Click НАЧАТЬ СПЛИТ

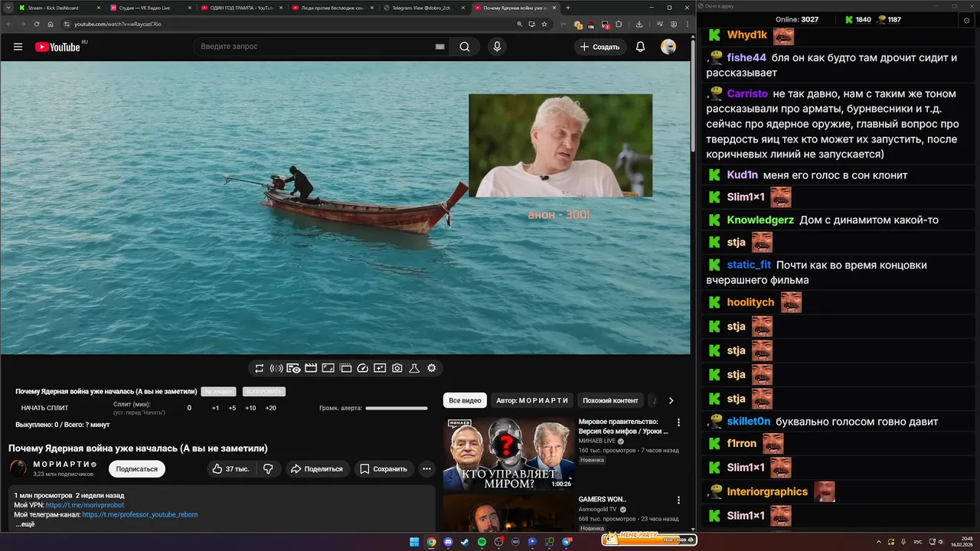click(44, 408)
